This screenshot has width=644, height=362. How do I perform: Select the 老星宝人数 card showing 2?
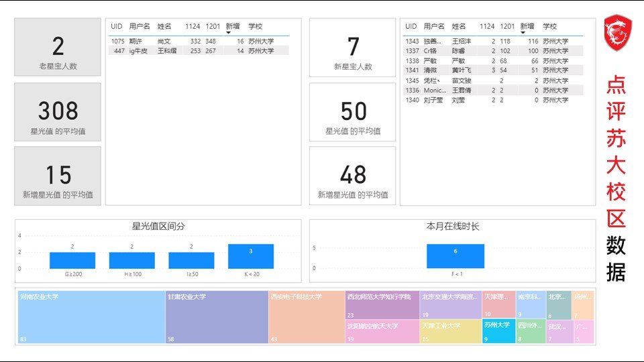coord(58,47)
